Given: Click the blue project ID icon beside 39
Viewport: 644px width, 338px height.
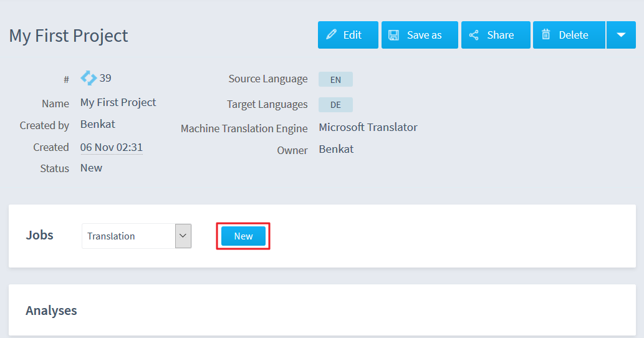Looking at the screenshot, I should (x=89, y=77).
